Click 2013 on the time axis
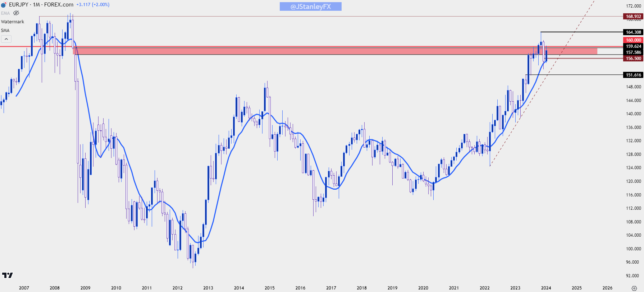644x292 pixels. pyautogui.click(x=208, y=288)
